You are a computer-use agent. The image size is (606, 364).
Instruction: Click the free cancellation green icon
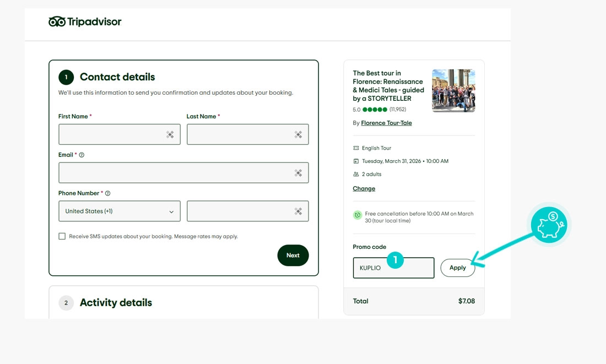pyautogui.click(x=358, y=215)
